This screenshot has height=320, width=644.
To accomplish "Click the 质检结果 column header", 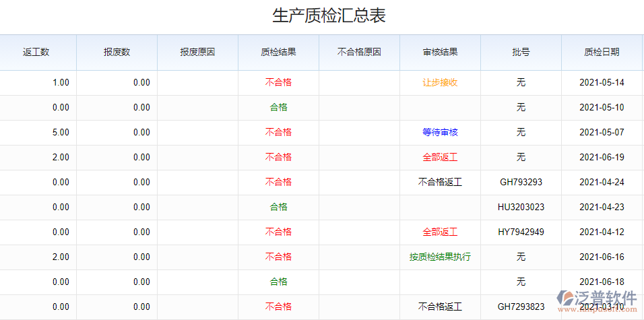I will pyautogui.click(x=278, y=52).
